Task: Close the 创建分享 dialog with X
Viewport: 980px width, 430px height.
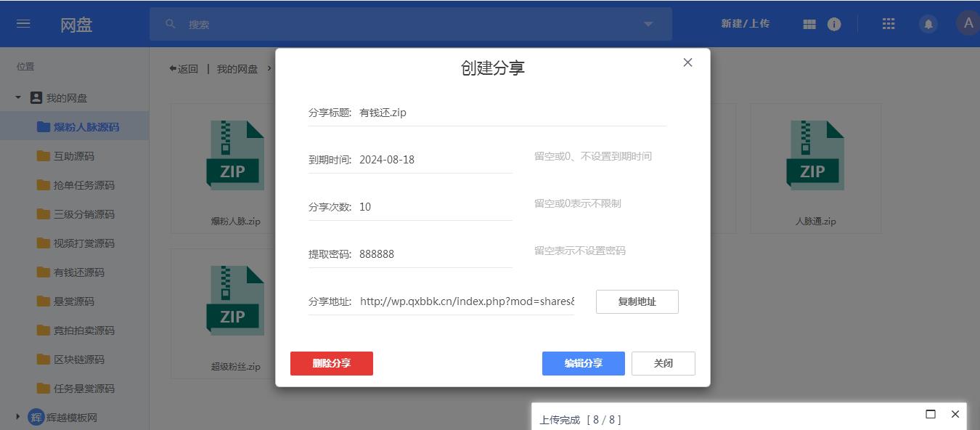Action: (687, 62)
